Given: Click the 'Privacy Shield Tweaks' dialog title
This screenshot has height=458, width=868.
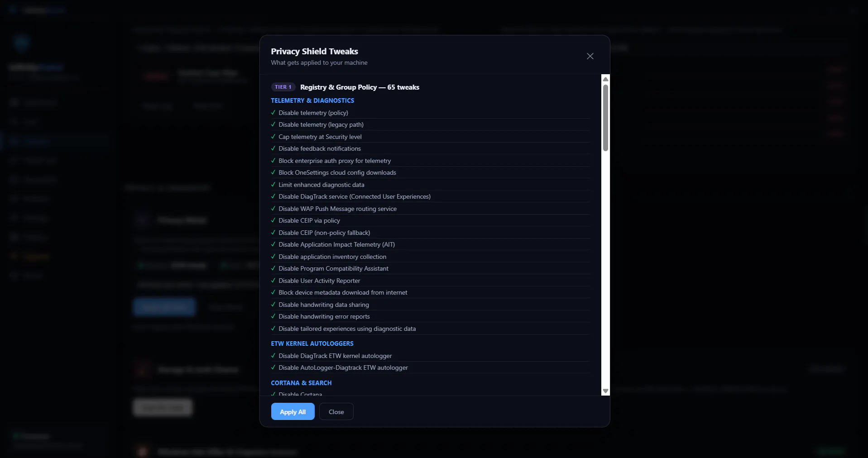Looking at the screenshot, I should click(x=314, y=51).
